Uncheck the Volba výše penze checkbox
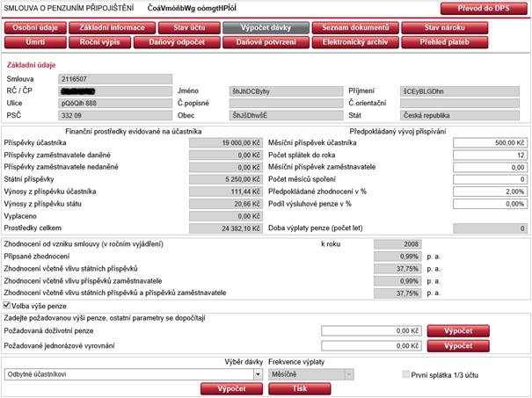Viewport: 532px width, 398px height. [x=8, y=304]
